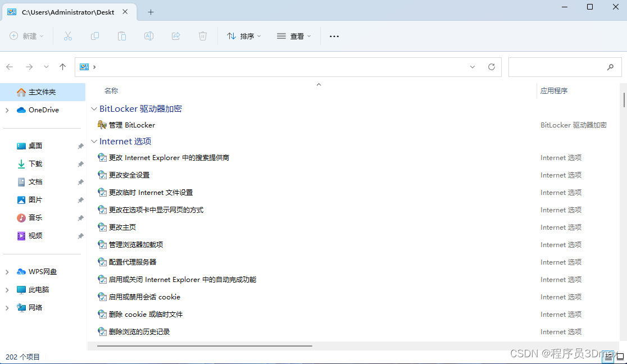Click the Delete trash icon
This screenshot has height=364, width=627.
tap(203, 36)
